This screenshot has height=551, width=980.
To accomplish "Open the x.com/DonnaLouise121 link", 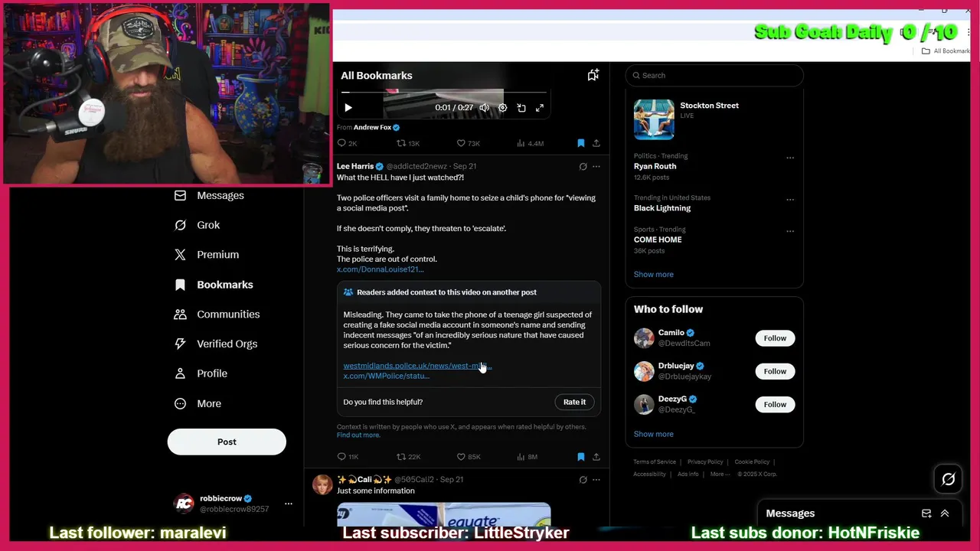I will tap(380, 269).
